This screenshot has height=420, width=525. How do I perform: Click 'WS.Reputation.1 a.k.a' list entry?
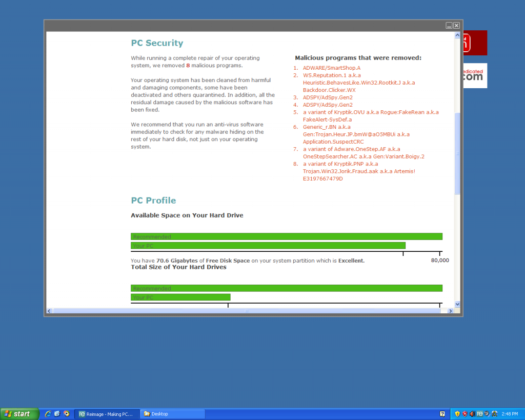332,75
